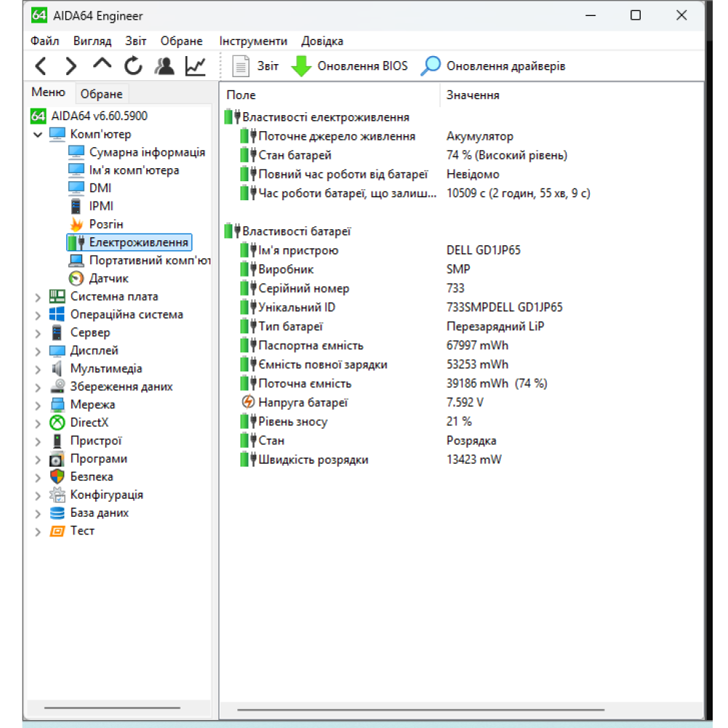Click the Пристрої device icon
This screenshot has height=728, width=728.
click(57, 441)
